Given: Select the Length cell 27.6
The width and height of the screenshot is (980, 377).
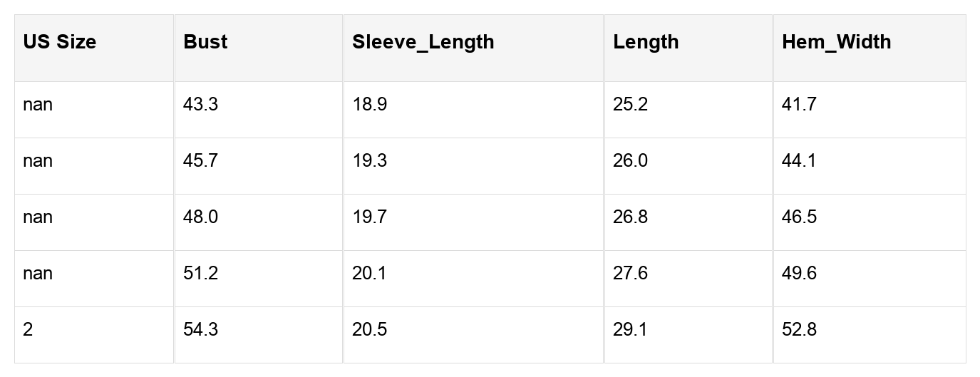Looking at the screenshot, I should [630, 274].
